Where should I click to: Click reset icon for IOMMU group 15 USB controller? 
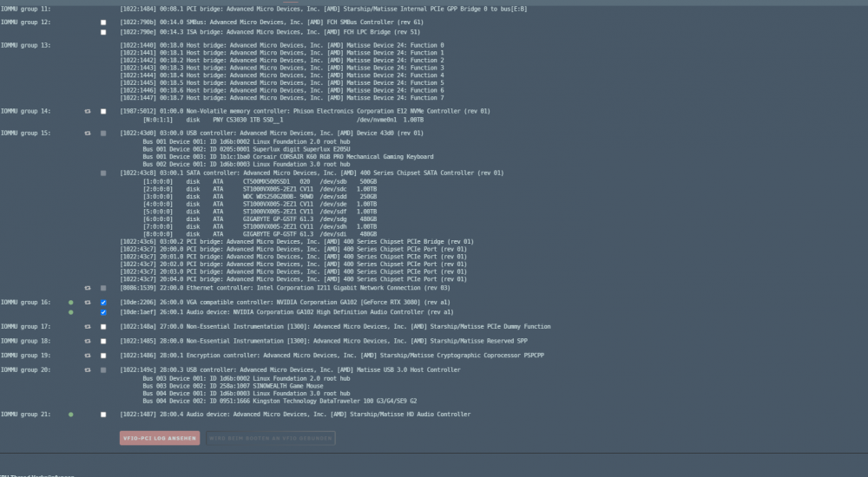88,134
